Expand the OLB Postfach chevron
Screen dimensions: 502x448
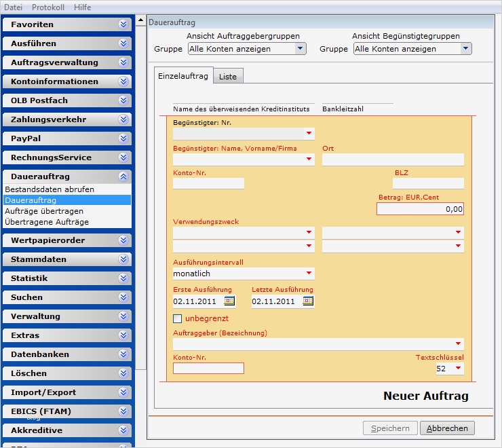click(x=123, y=100)
